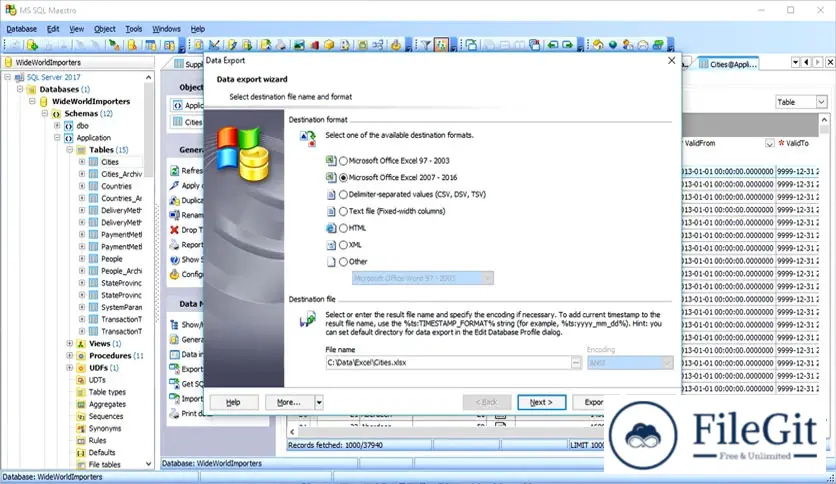This screenshot has height=484, width=836.
Task: Open the arrow menu beside More... button
Action: tap(319, 402)
